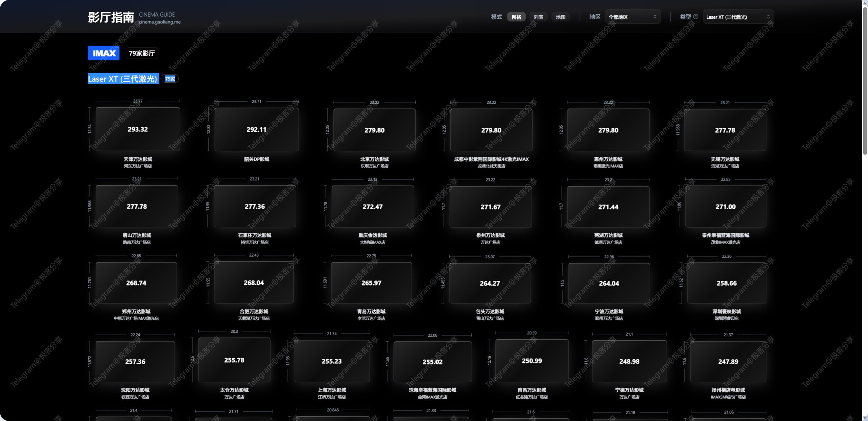Open the 北京万达影城 screen card

374,130
